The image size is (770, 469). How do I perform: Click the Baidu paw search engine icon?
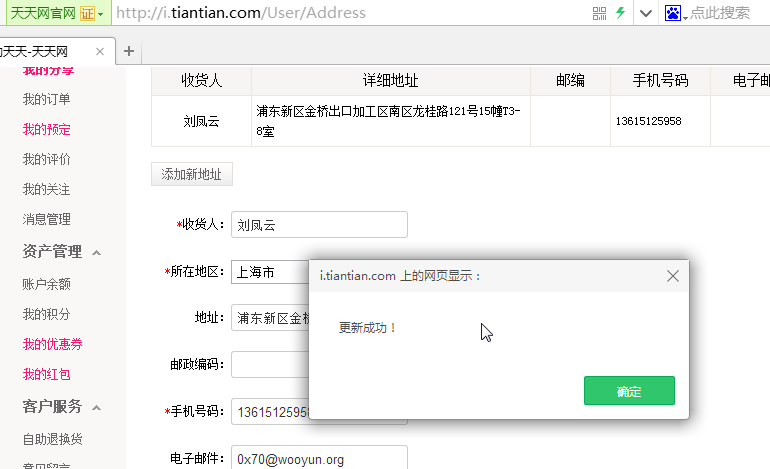point(673,13)
